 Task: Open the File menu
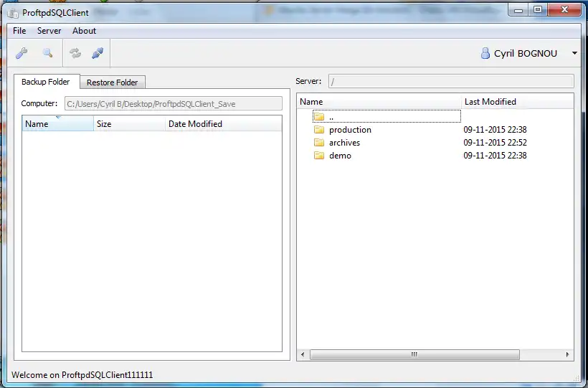pyautogui.click(x=19, y=31)
